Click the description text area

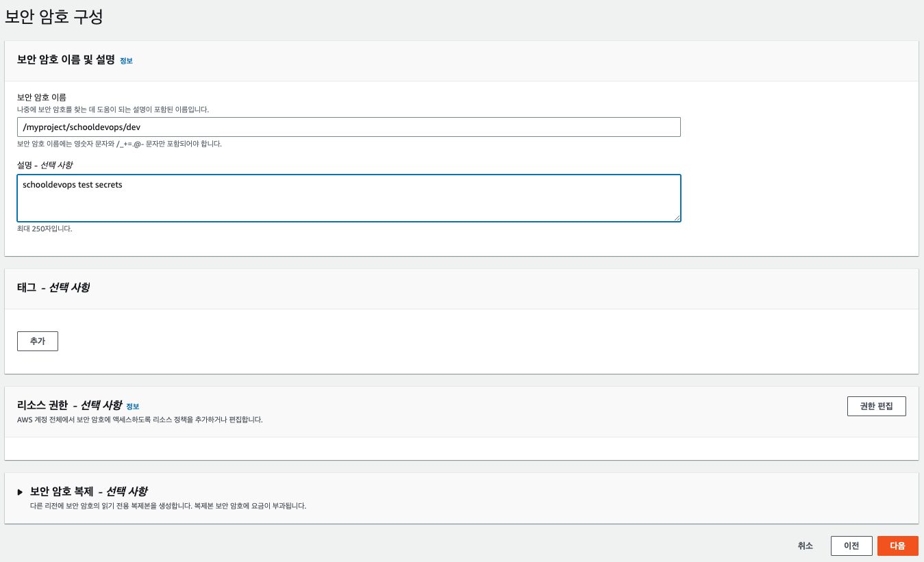point(349,198)
